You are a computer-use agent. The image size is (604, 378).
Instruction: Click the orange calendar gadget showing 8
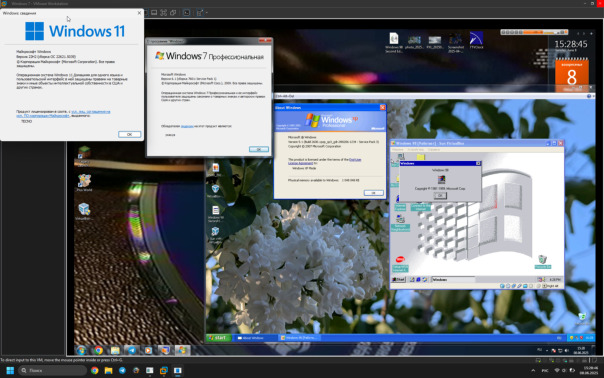(572, 75)
